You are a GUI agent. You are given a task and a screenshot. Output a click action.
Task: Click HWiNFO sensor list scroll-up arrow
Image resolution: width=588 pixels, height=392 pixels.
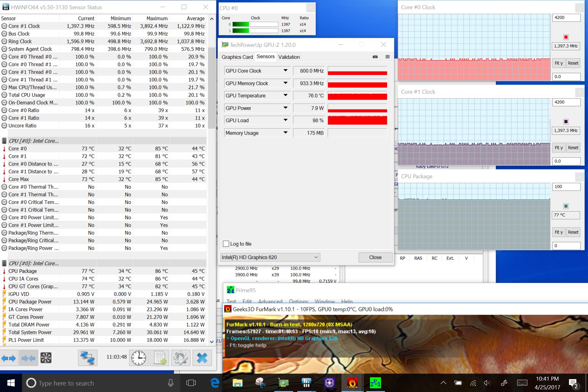[212, 19]
